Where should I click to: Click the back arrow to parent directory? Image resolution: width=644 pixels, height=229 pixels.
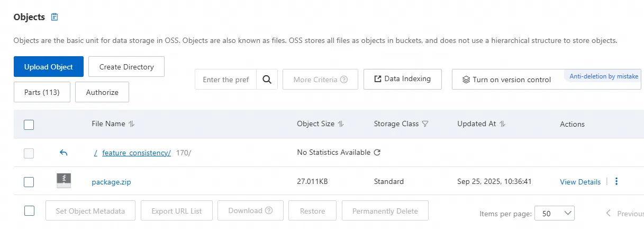click(64, 153)
